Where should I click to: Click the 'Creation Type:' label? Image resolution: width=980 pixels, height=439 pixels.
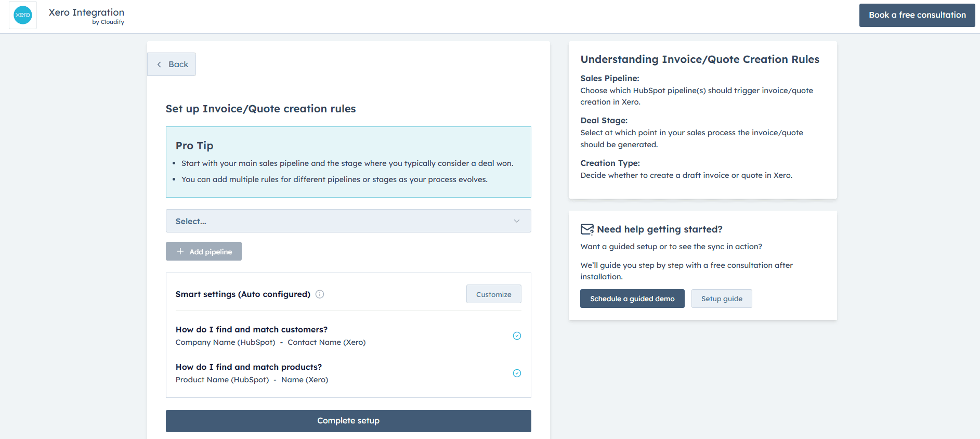(610, 163)
